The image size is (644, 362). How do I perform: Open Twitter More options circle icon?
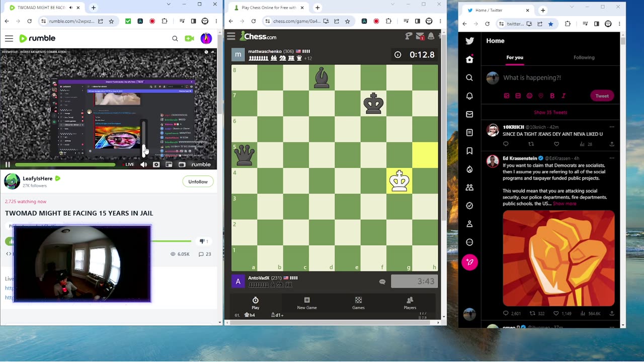(469, 242)
